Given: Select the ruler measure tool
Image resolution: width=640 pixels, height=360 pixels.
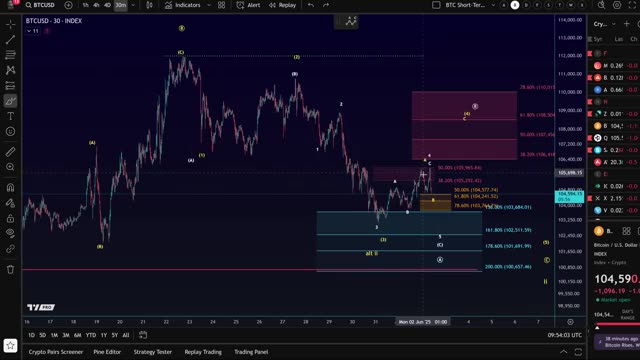Looking at the screenshot, I should [11, 152].
